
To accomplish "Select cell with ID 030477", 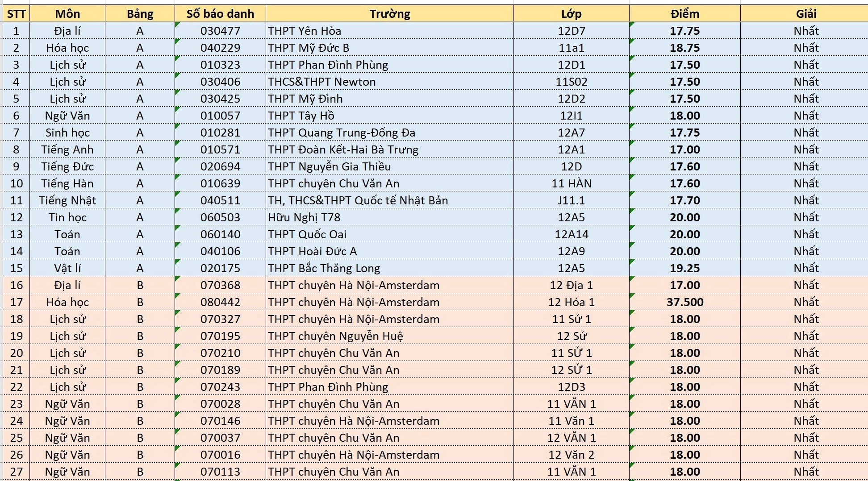I will coord(220,31).
